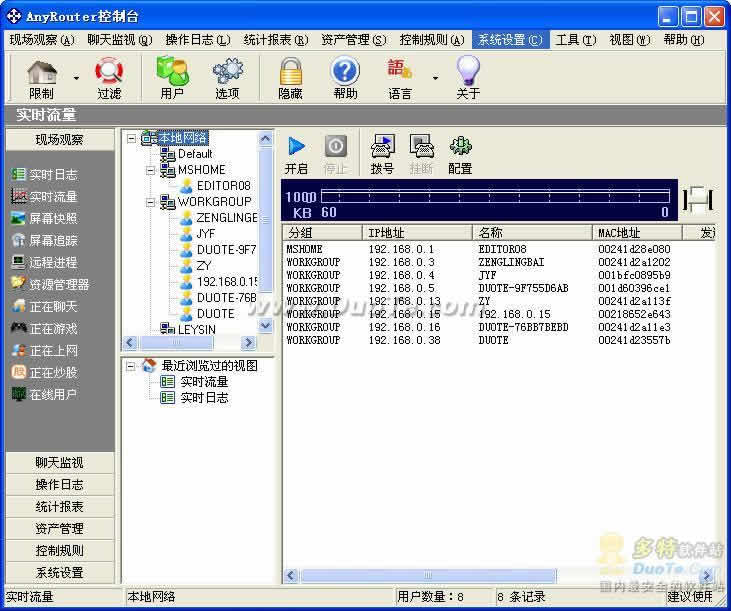Collapse the MSHOME tree node
This screenshot has width=731, height=611.
click(x=151, y=170)
